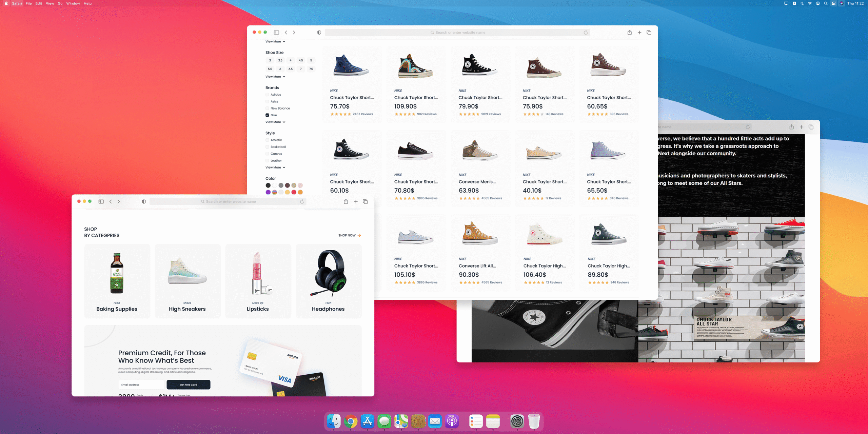Open the File menu
This screenshot has width=868, height=434.
pyautogui.click(x=28, y=3)
